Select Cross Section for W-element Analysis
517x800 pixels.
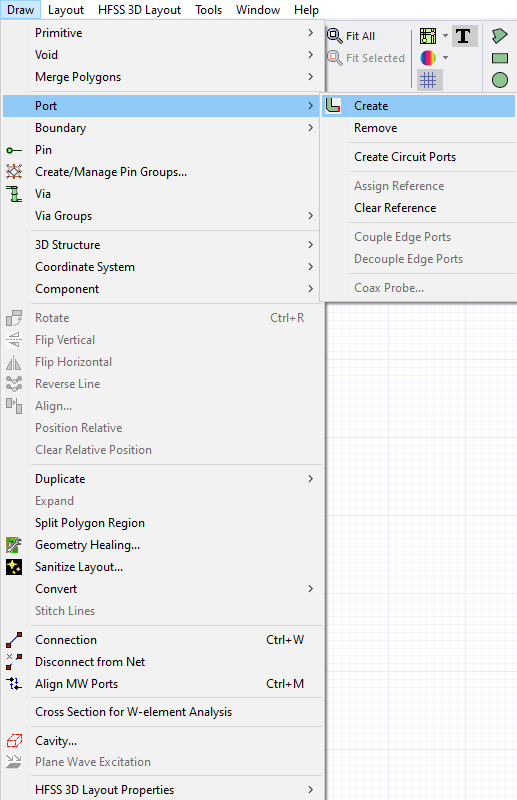coord(162,712)
